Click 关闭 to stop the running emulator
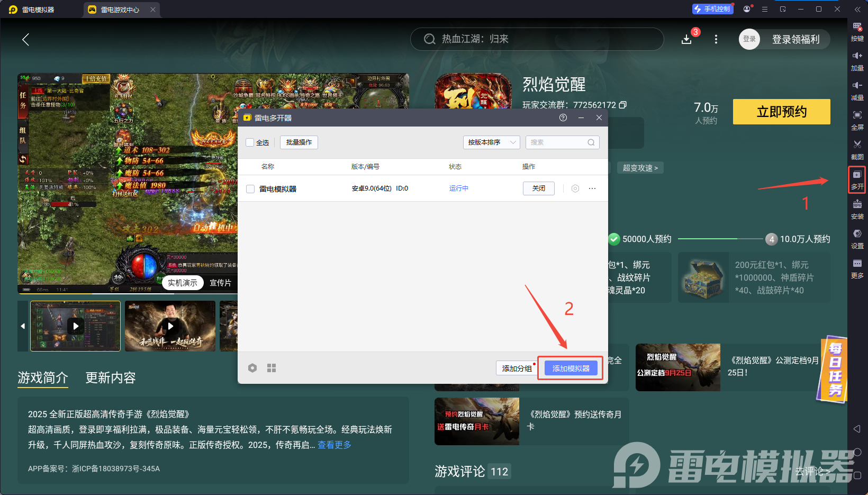 pos(539,188)
